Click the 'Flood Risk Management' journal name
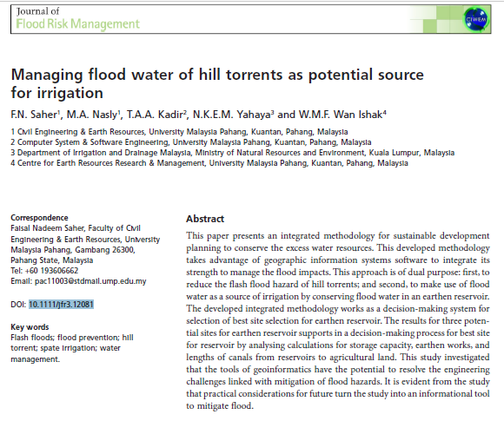Screen dimensions: 504x421 click(x=78, y=23)
